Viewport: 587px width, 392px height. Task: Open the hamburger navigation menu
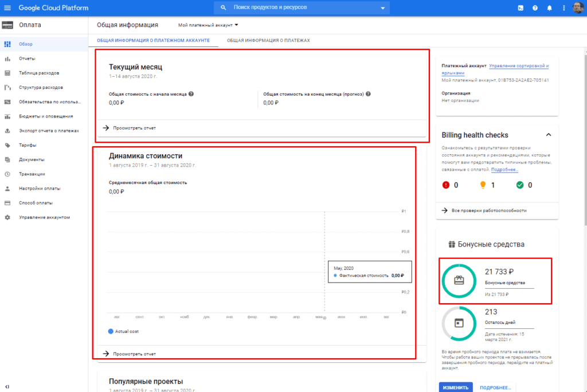tap(7, 8)
